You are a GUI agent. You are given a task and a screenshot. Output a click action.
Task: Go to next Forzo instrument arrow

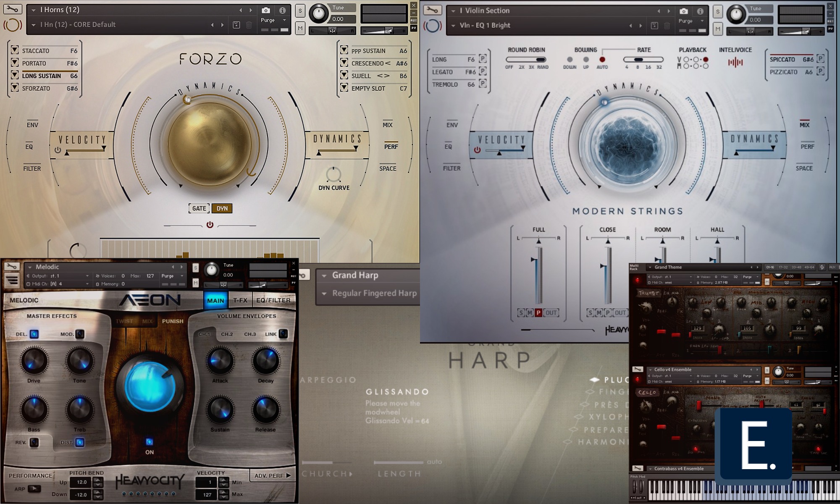tap(251, 10)
